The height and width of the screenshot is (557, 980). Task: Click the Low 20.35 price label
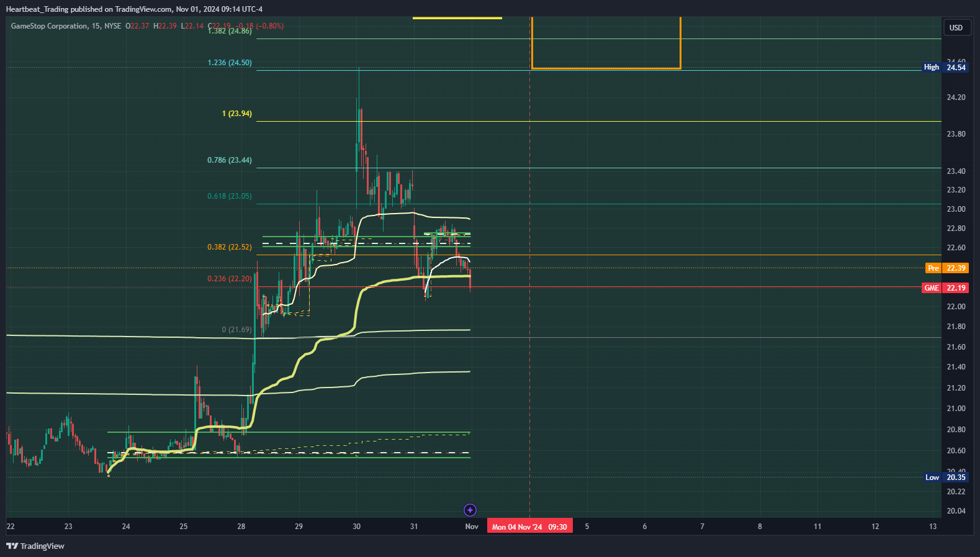pyautogui.click(x=945, y=477)
